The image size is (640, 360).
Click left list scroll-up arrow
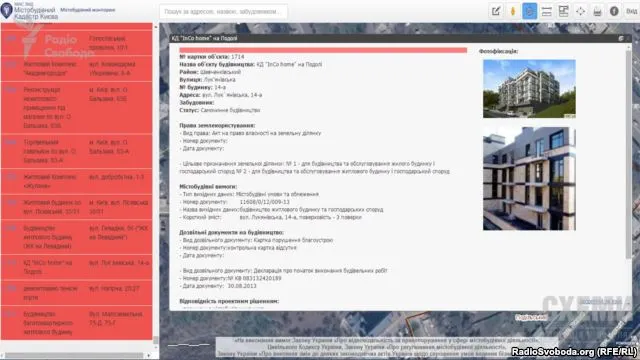(x=156, y=27)
